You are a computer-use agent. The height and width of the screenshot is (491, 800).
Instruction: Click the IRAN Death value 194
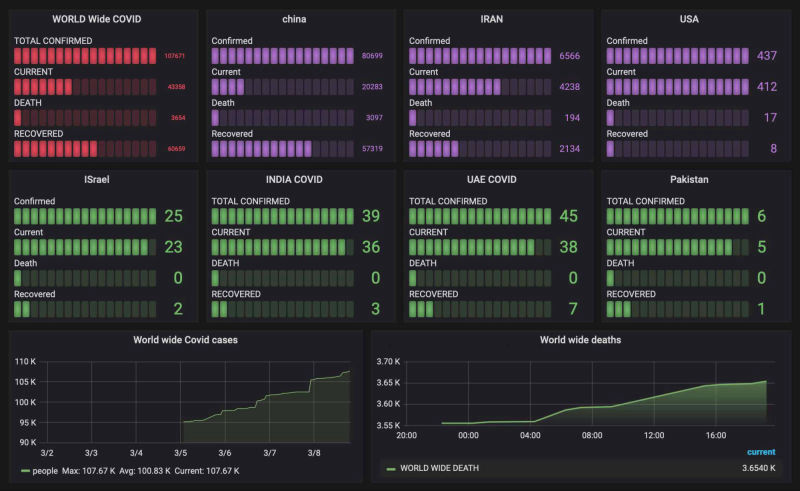point(571,118)
